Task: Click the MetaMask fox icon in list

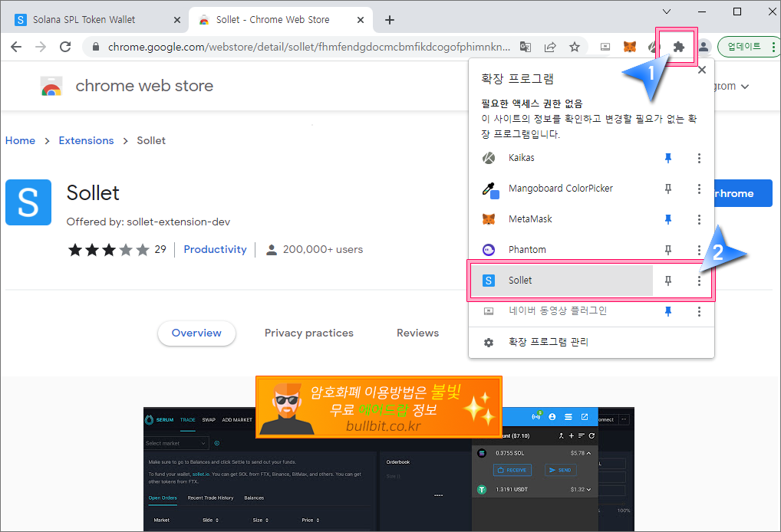Action: pyautogui.click(x=489, y=219)
